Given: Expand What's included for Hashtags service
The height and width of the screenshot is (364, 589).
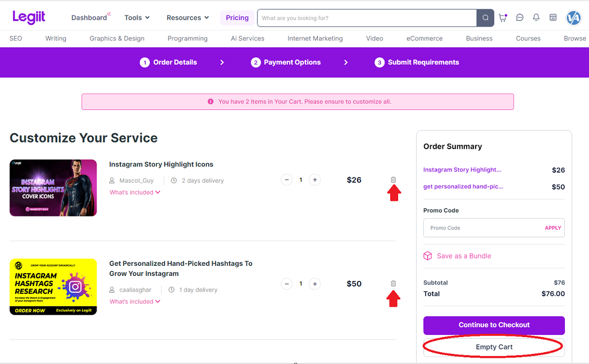Looking at the screenshot, I should point(135,301).
